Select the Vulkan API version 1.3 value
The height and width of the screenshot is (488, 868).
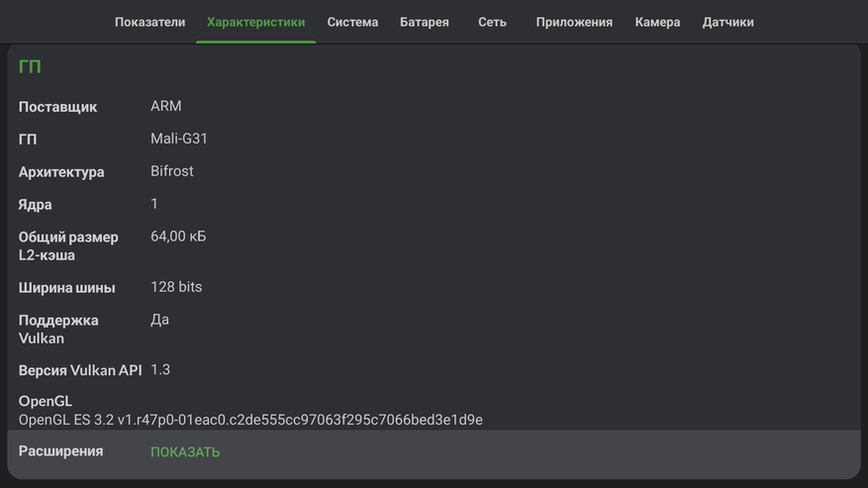pos(160,369)
